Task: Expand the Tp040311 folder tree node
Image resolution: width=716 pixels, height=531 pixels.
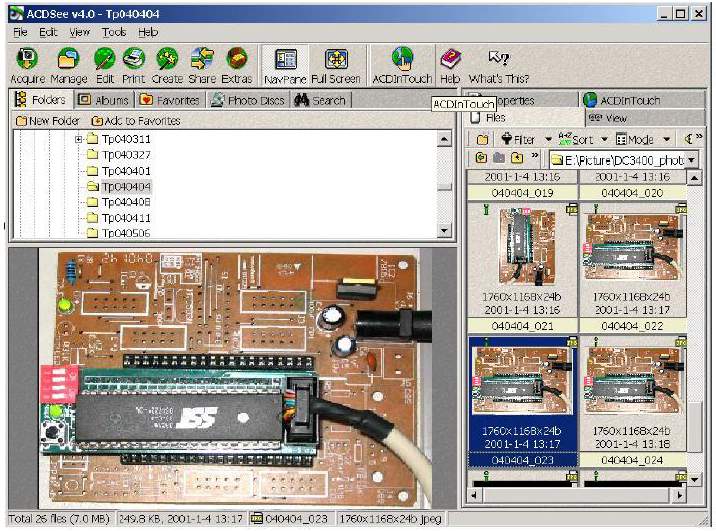Action: point(79,139)
